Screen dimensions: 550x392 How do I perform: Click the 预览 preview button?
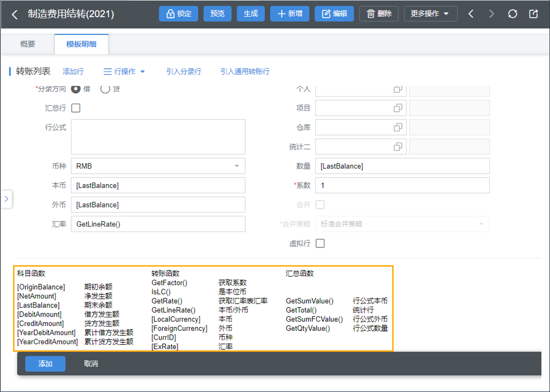217,14
